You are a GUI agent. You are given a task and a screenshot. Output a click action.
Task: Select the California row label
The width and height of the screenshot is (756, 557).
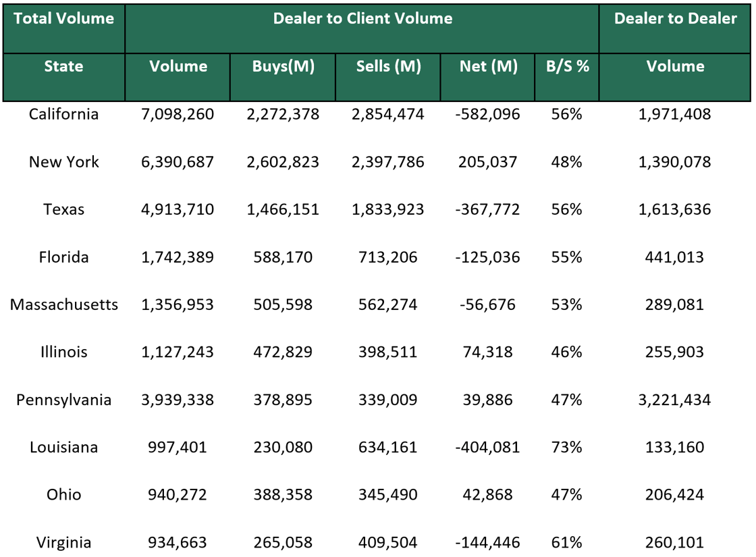[x=64, y=114]
